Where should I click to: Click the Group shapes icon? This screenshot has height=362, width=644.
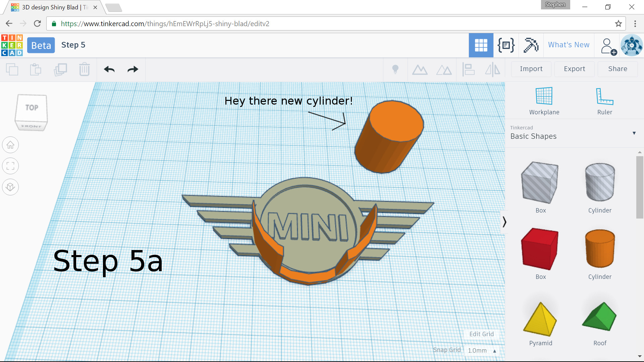(x=420, y=70)
